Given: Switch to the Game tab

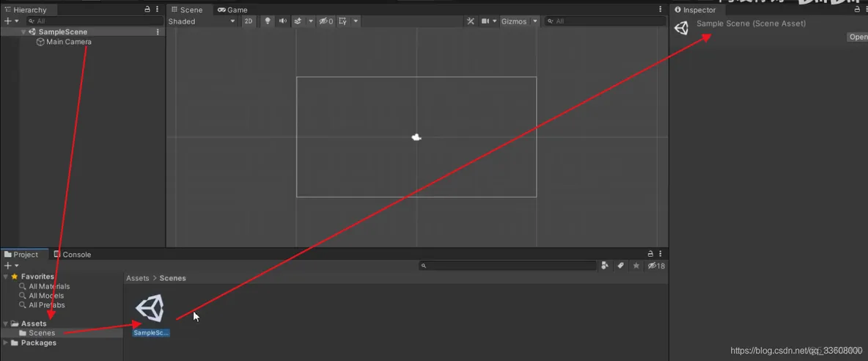Looking at the screenshot, I should [x=232, y=10].
